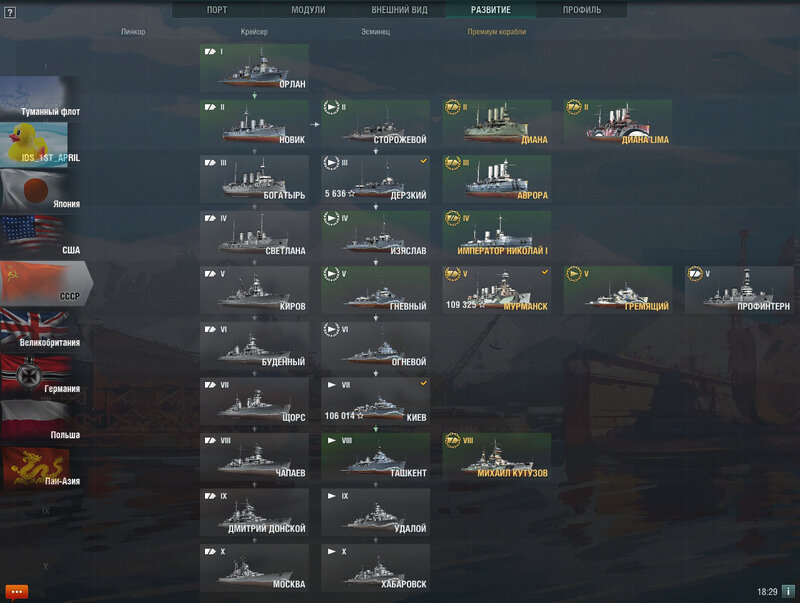Viewport: 800px width, 603px height.
Task: Select the СССР nation flag
Action: pos(46,284)
